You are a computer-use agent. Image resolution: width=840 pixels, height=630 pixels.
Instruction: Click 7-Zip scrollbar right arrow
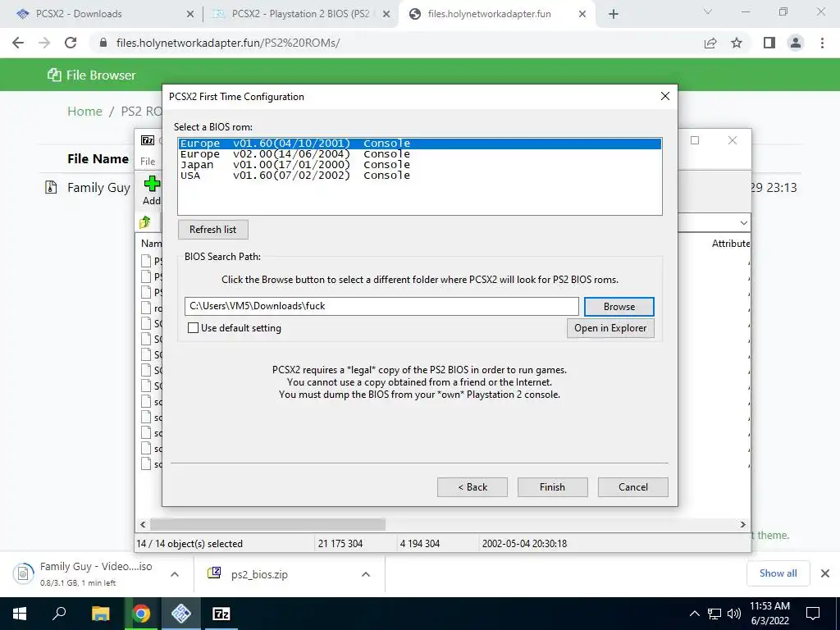point(743,524)
